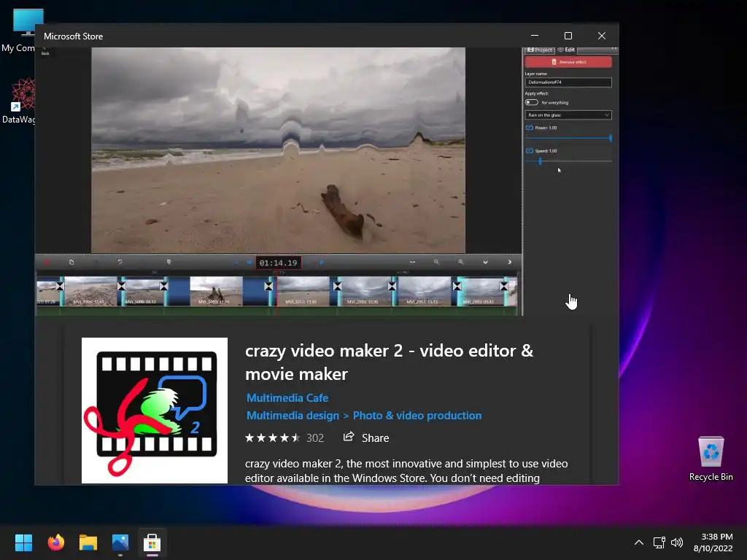Open the Photos app on the taskbar
This screenshot has width=747, height=560.
[x=120, y=542]
